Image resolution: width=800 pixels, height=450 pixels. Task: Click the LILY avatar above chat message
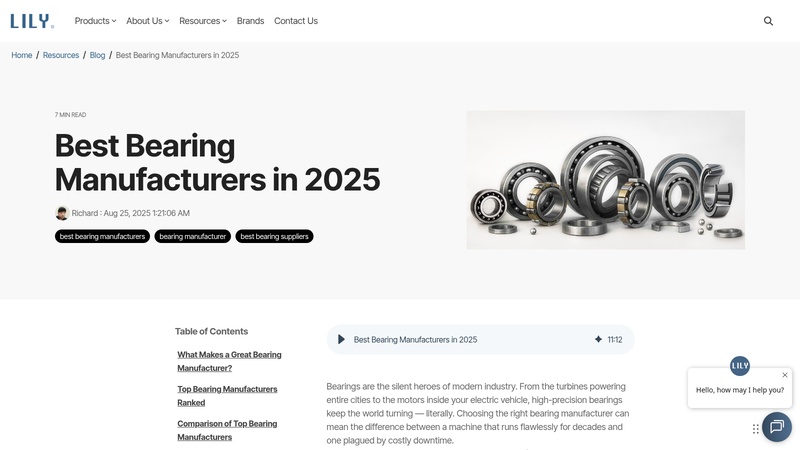tap(740, 365)
